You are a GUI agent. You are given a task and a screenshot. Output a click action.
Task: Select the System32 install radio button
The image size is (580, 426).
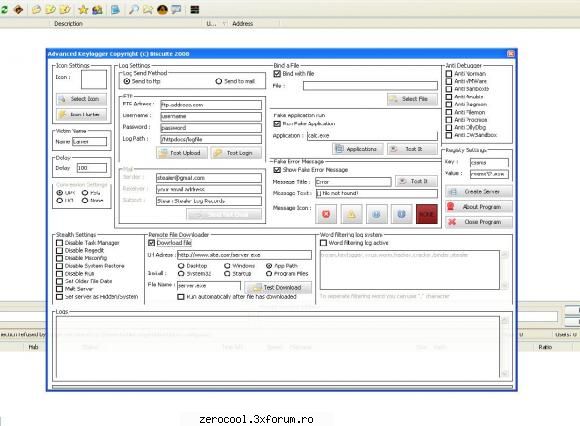[x=181, y=273]
